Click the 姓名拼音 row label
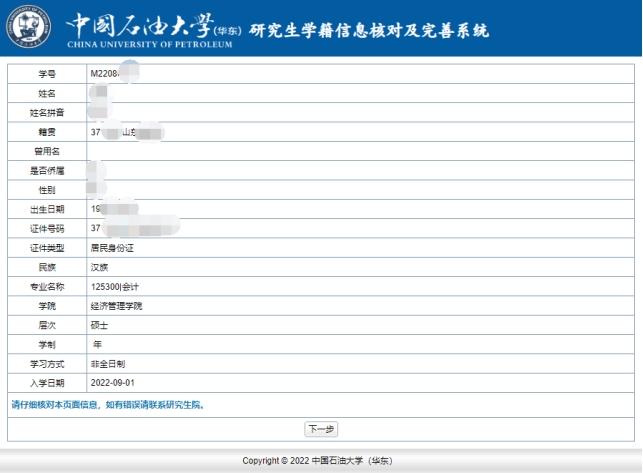 [x=47, y=112]
